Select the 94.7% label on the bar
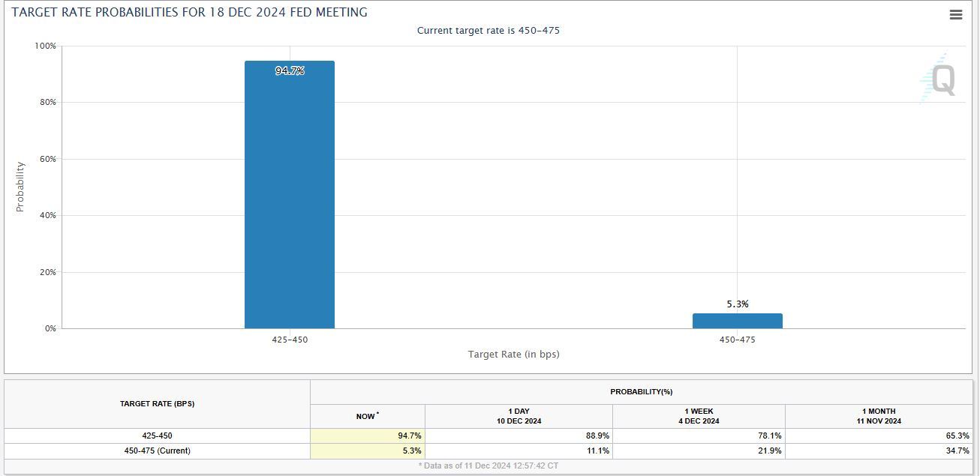 (x=290, y=71)
